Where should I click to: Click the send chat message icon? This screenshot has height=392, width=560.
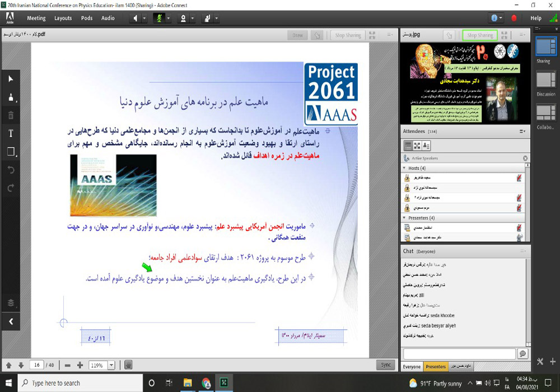point(522,354)
